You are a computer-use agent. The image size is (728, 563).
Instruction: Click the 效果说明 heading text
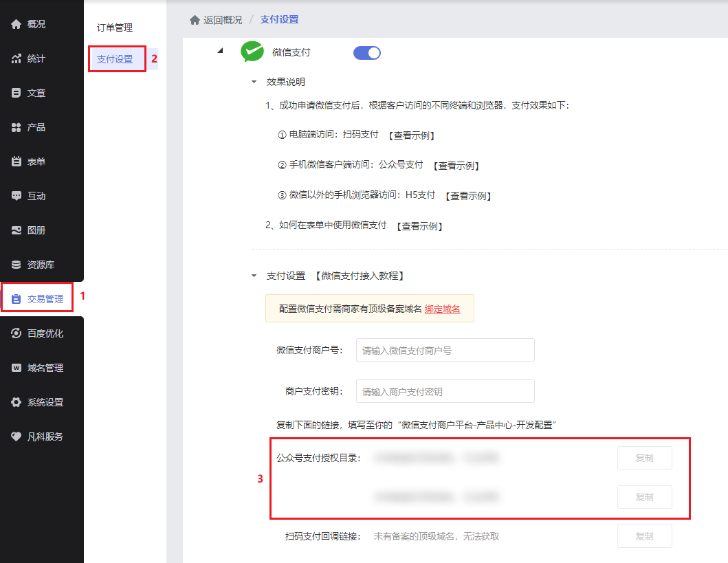pos(285,82)
